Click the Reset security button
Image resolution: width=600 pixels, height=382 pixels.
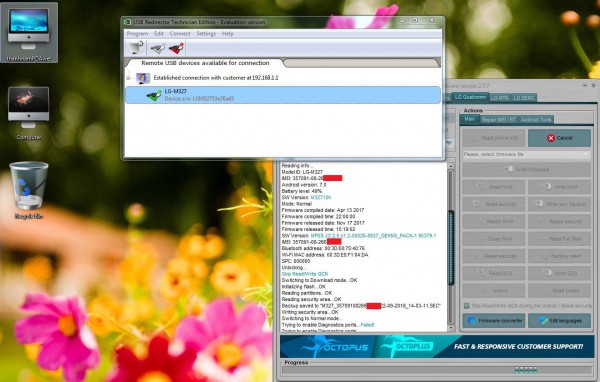coord(494,256)
